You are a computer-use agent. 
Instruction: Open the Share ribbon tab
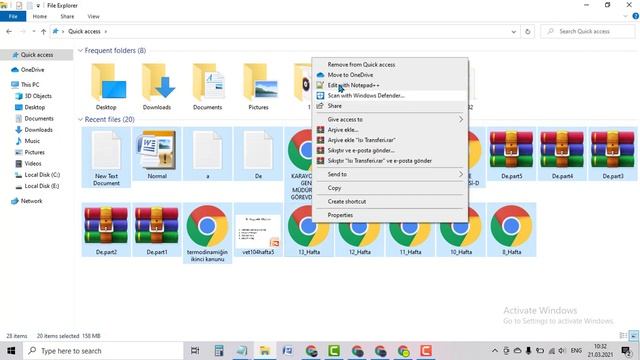pos(67,16)
